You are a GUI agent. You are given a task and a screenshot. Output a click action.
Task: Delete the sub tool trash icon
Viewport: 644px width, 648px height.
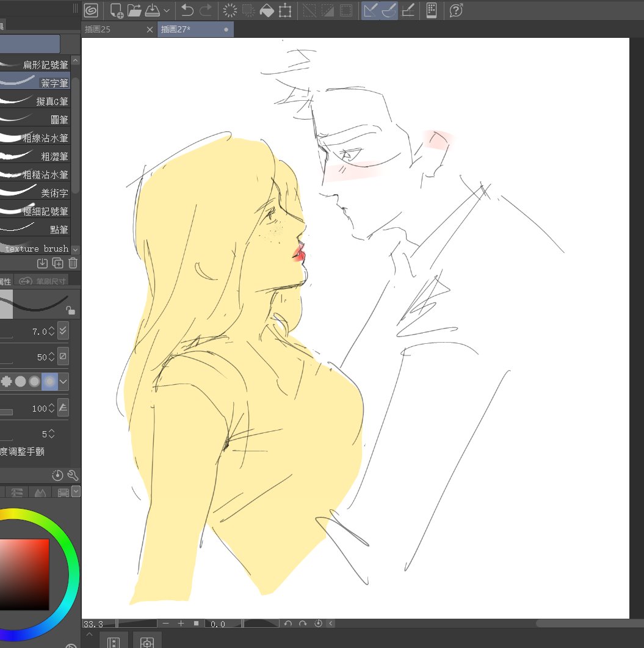tap(73, 263)
